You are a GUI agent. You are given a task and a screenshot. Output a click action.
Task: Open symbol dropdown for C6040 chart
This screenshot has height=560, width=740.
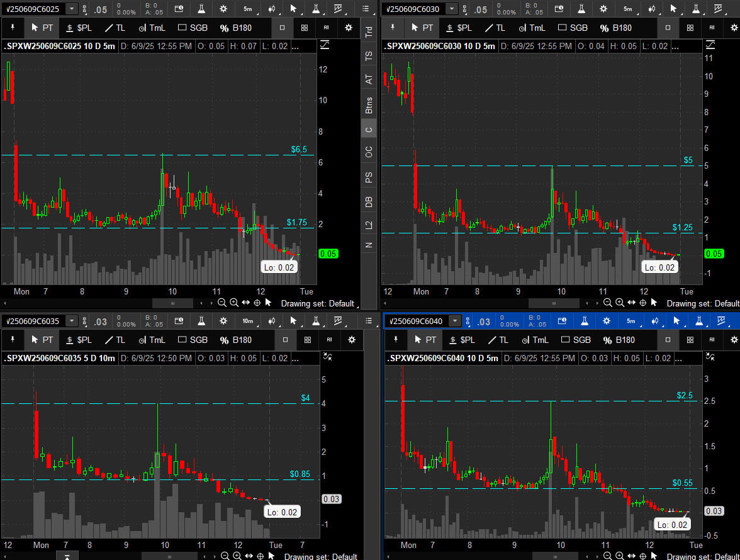(x=455, y=322)
